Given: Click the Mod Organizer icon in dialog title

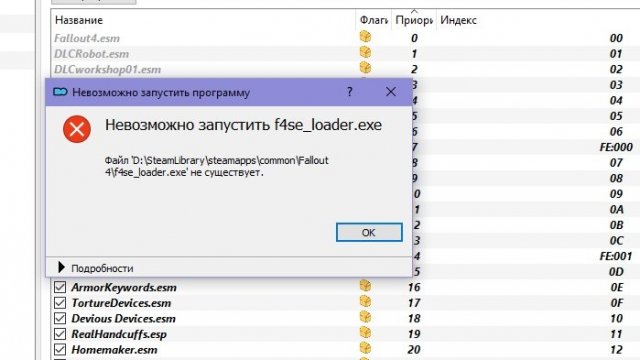Looking at the screenshot, I should (x=60, y=92).
